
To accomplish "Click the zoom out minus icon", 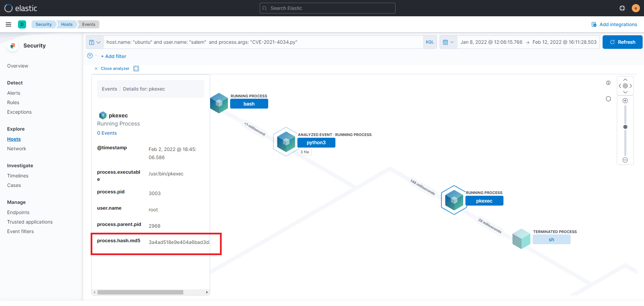I will click(x=625, y=160).
